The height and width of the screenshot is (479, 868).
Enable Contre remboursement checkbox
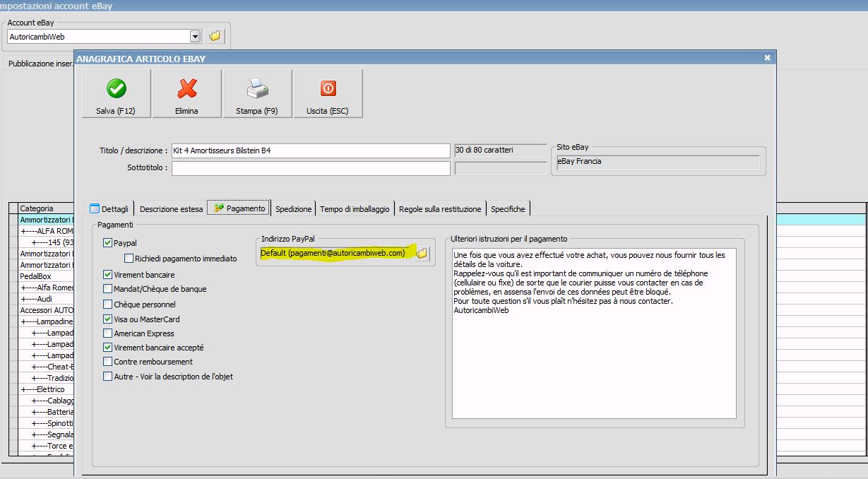tap(108, 362)
